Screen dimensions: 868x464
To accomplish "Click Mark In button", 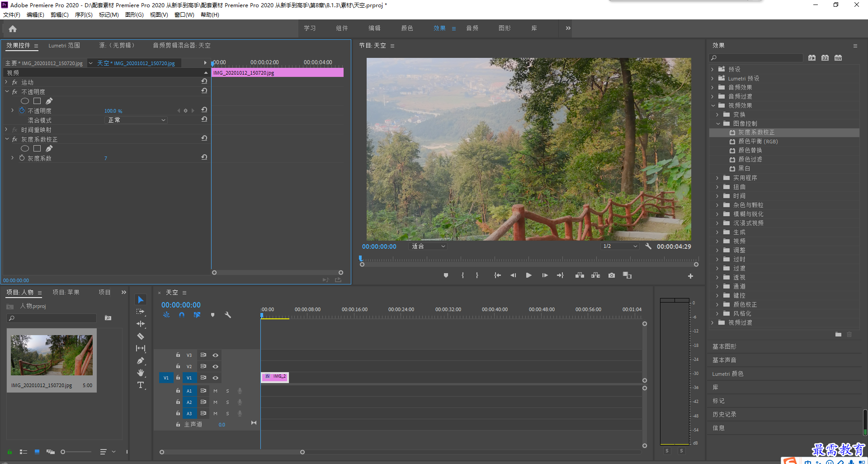I will tap(462, 275).
